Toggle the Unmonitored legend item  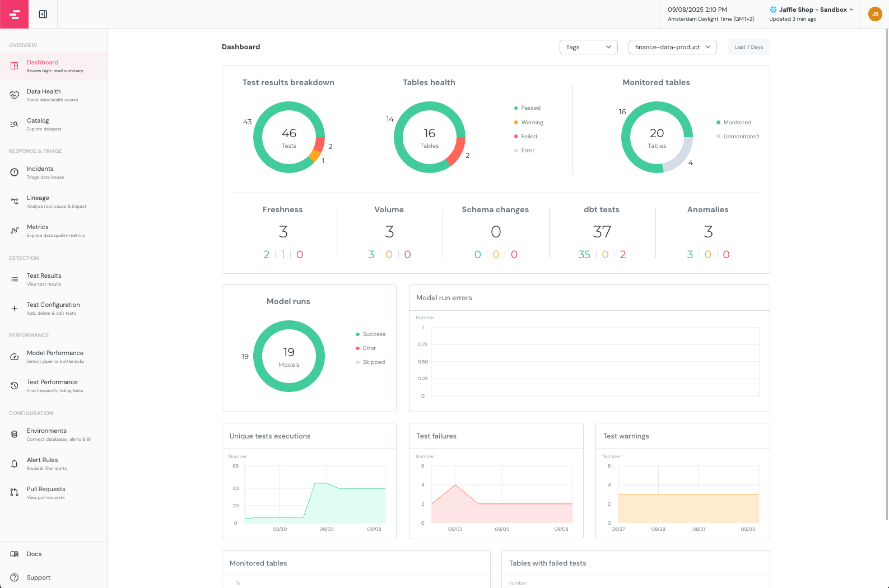click(738, 137)
